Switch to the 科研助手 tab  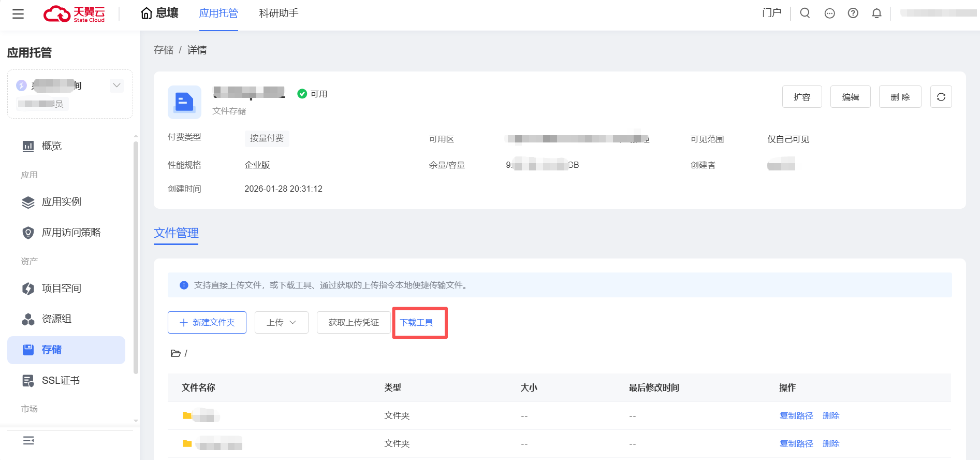(x=279, y=13)
